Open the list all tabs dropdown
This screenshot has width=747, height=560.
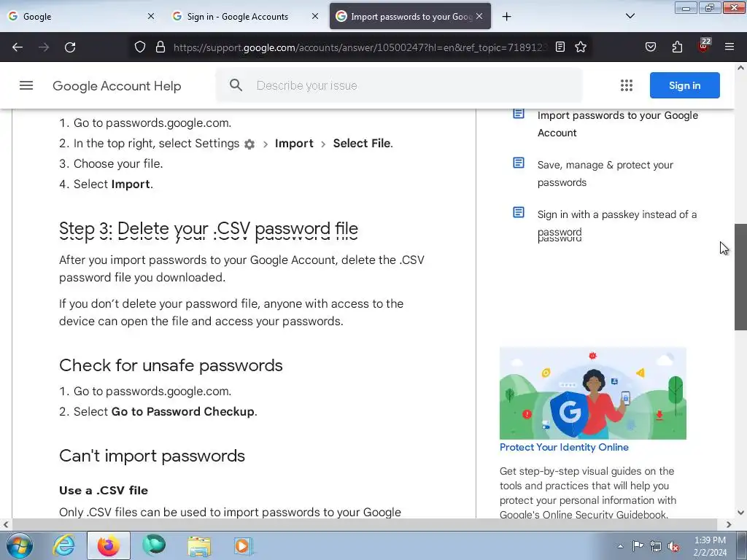tap(630, 16)
